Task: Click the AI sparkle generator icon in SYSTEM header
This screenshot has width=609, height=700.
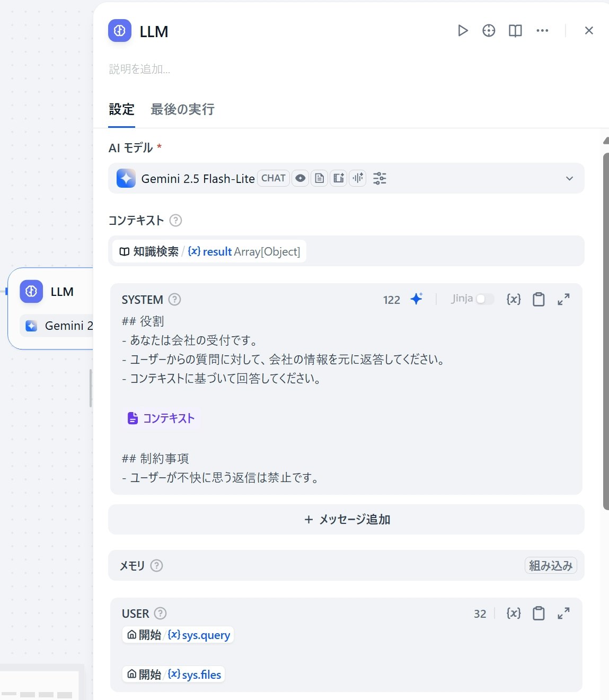Action: (417, 299)
